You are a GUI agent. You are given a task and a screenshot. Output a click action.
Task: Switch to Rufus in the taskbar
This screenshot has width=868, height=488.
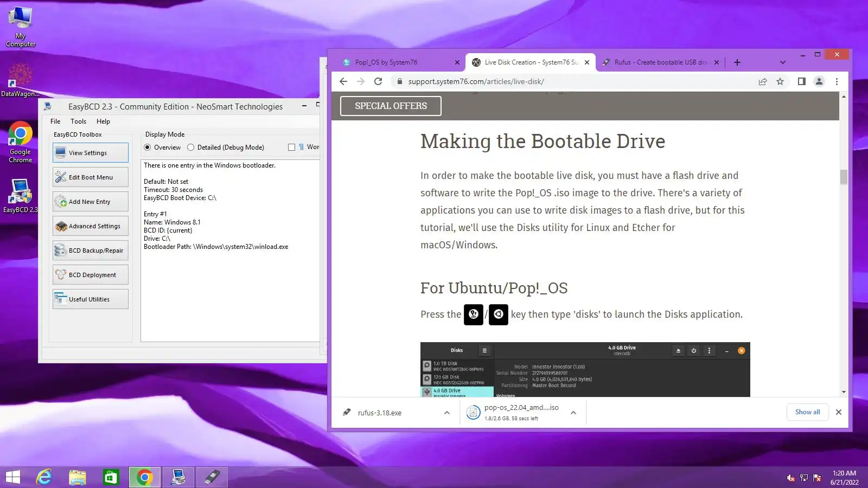[x=212, y=477]
